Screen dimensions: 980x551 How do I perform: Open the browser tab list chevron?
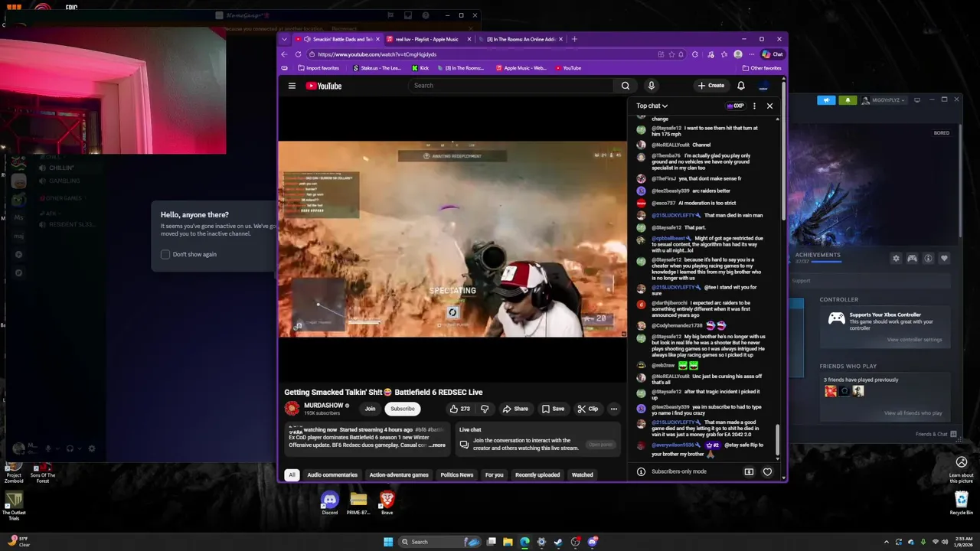[x=284, y=39]
